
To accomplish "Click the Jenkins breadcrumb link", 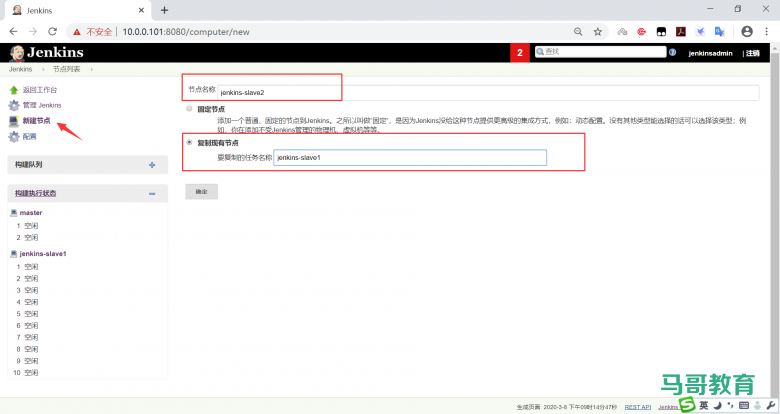I will (x=20, y=69).
